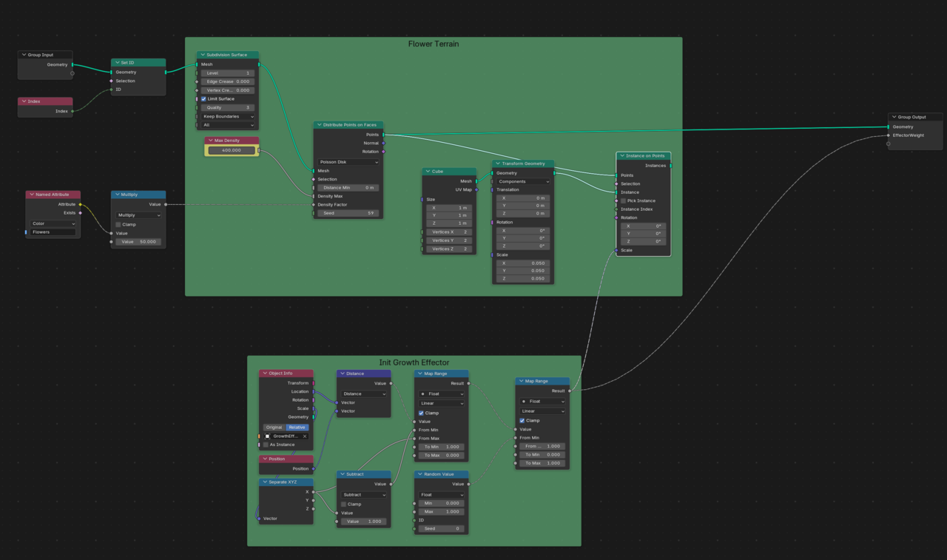Collapse the Subdivision Surface node

coord(202,55)
